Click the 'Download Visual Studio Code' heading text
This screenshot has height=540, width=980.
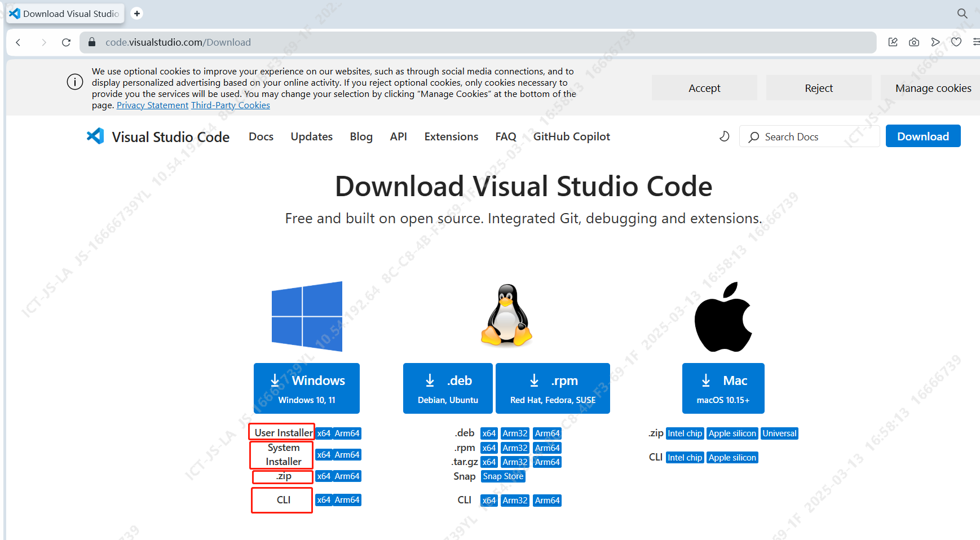click(x=523, y=187)
